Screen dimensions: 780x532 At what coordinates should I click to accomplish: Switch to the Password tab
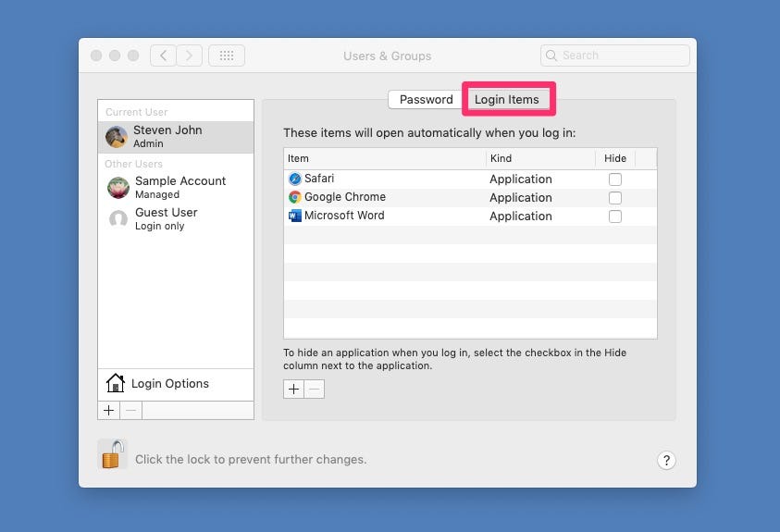click(427, 99)
